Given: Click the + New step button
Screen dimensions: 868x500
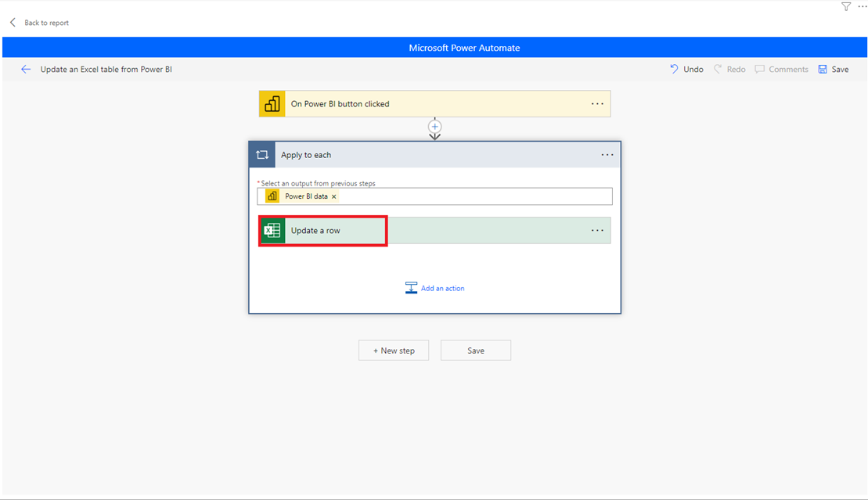Looking at the screenshot, I should (x=394, y=351).
